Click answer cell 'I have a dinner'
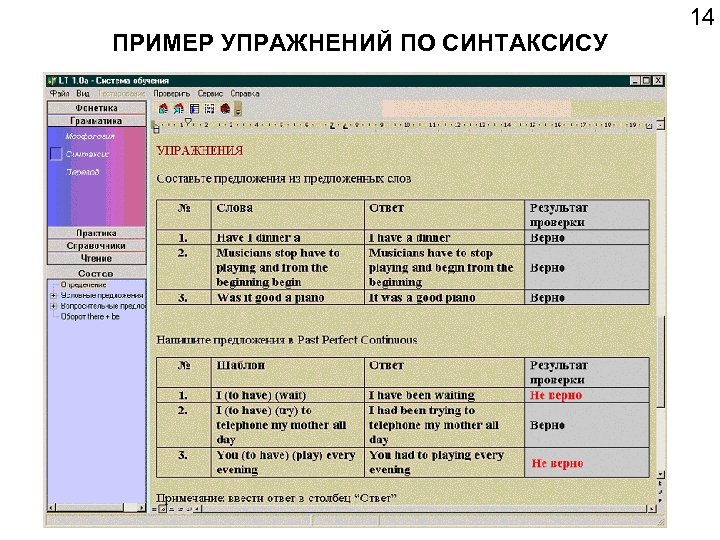 pos(444,237)
